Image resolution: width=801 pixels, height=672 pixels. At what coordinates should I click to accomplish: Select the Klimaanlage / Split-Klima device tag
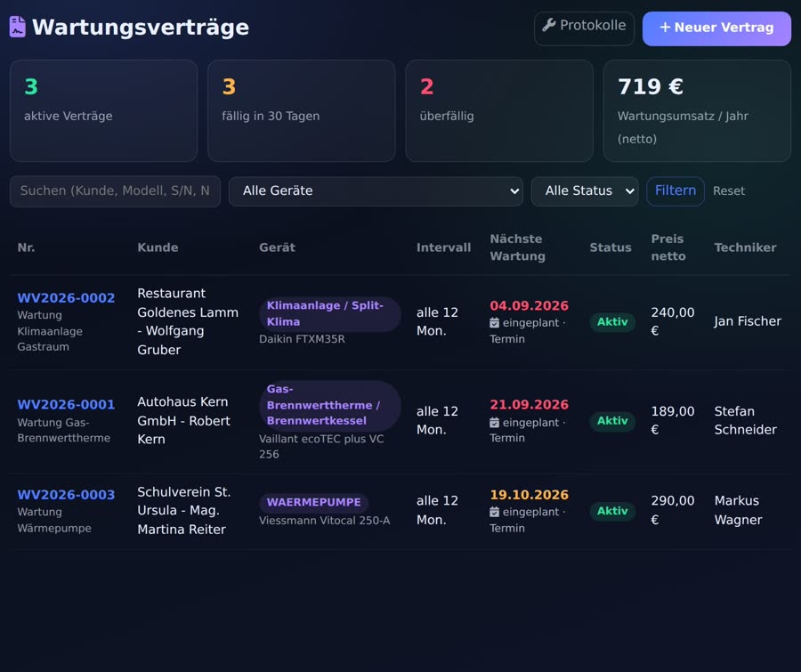click(x=329, y=314)
